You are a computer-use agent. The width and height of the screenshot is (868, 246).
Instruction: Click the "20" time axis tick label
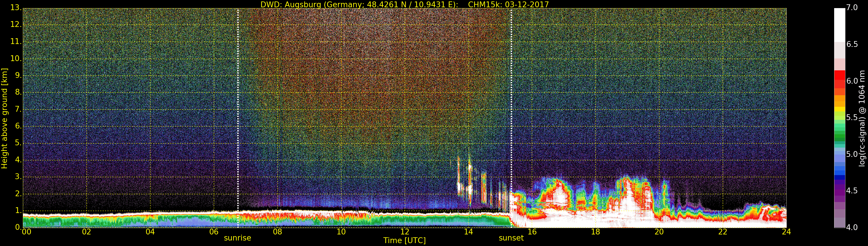point(659,232)
